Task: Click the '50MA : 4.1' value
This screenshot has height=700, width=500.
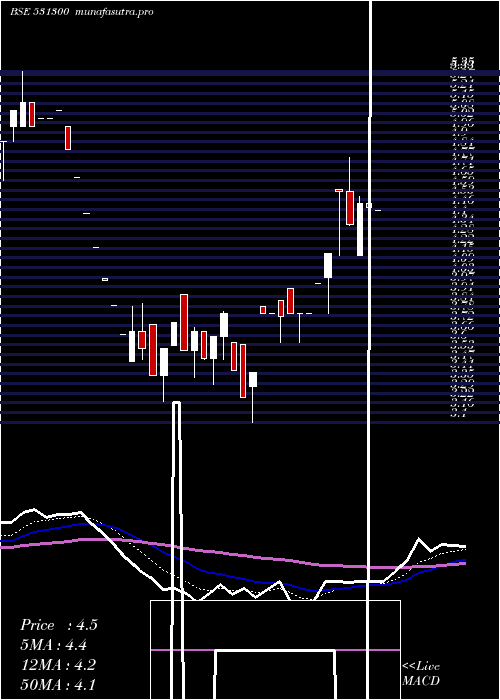Action: 58,684
